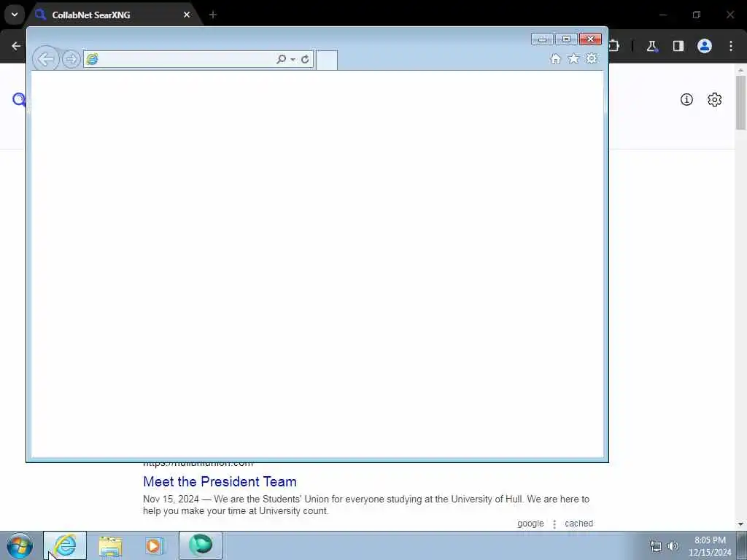Close the Internet Explorer window
This screenshot has width=747, height=560.
[x=590, y=39]
